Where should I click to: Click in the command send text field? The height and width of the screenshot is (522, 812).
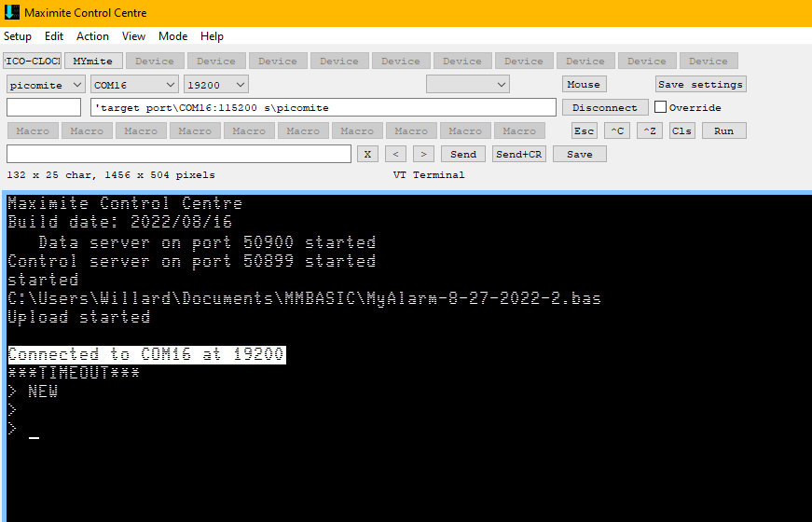179,154
